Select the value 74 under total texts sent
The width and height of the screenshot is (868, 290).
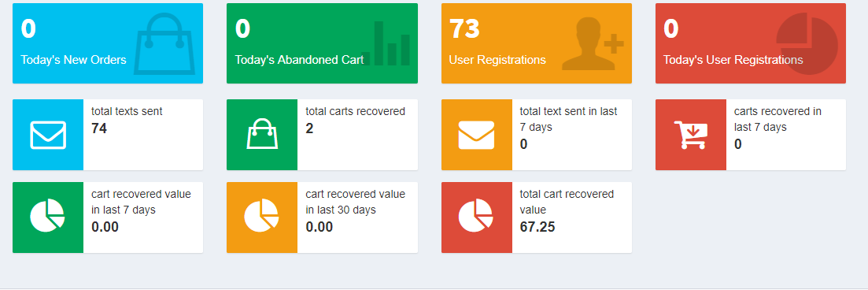pyautogui.click(x=99, y=128)
